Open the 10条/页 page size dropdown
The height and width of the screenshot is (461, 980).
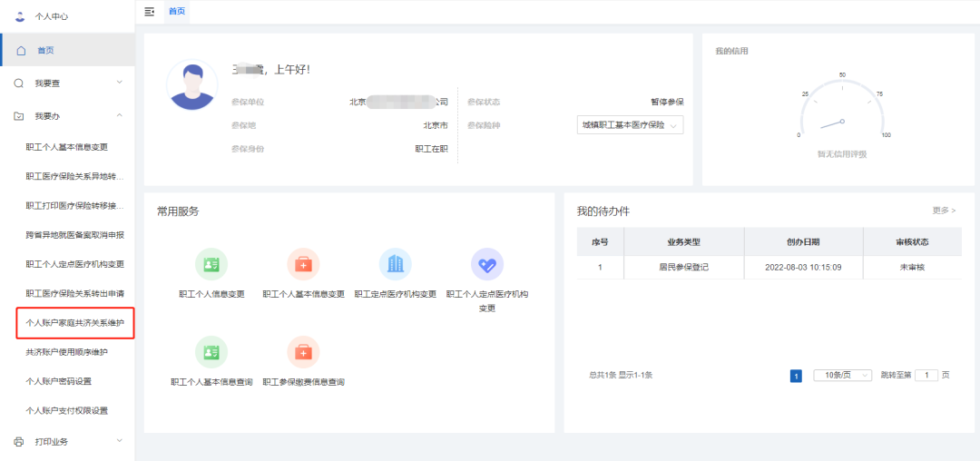click(x=841, y=375)
